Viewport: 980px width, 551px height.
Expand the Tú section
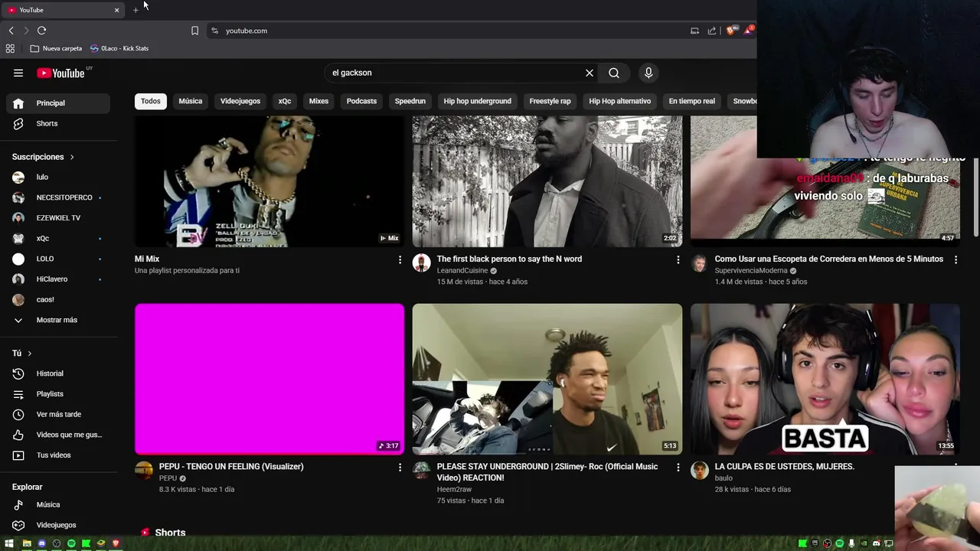(22, 353)
